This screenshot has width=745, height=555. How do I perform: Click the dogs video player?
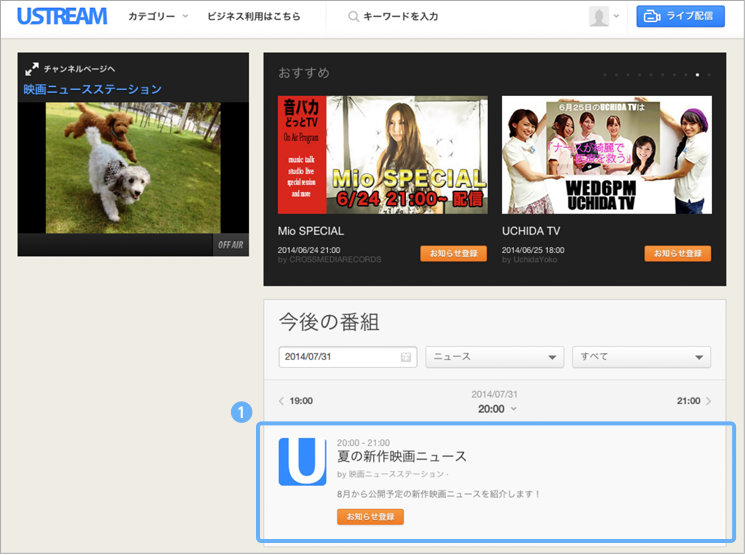point(133,168)
